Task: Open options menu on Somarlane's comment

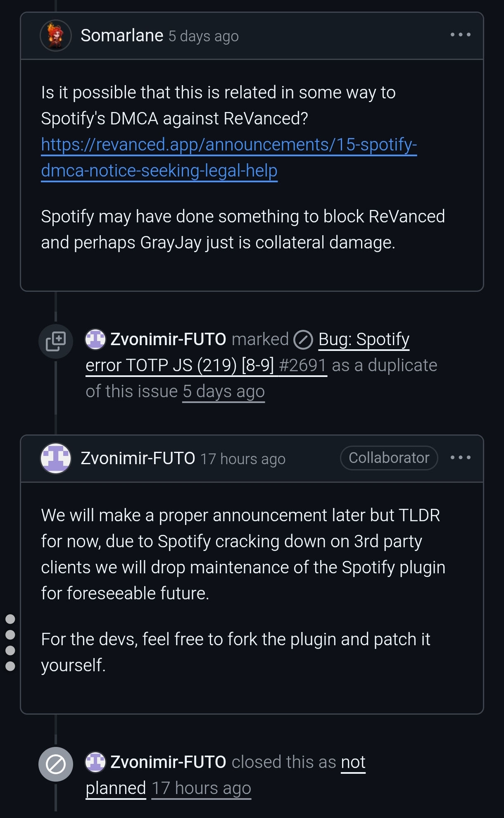Action: tap(460, 35)
